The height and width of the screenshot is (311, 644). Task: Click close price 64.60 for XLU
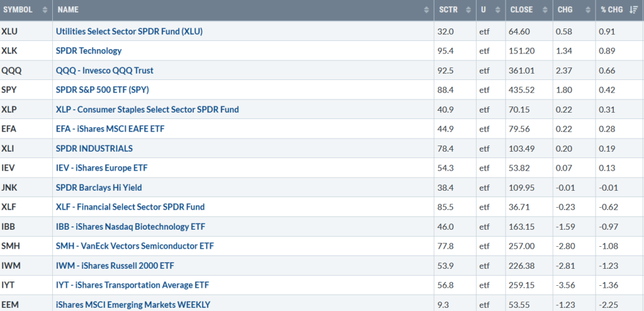point(520,31)
